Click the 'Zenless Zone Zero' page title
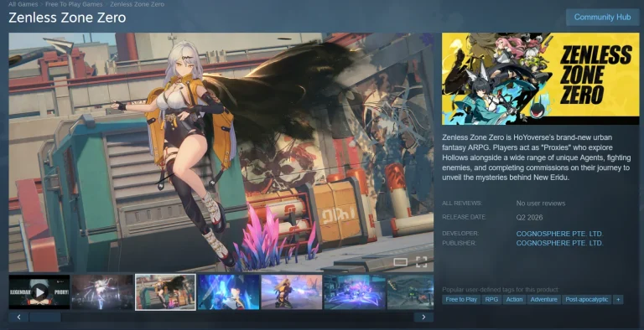Image resolution: width=644 pixels, height=330 pixels. click(x=67, y=18)
